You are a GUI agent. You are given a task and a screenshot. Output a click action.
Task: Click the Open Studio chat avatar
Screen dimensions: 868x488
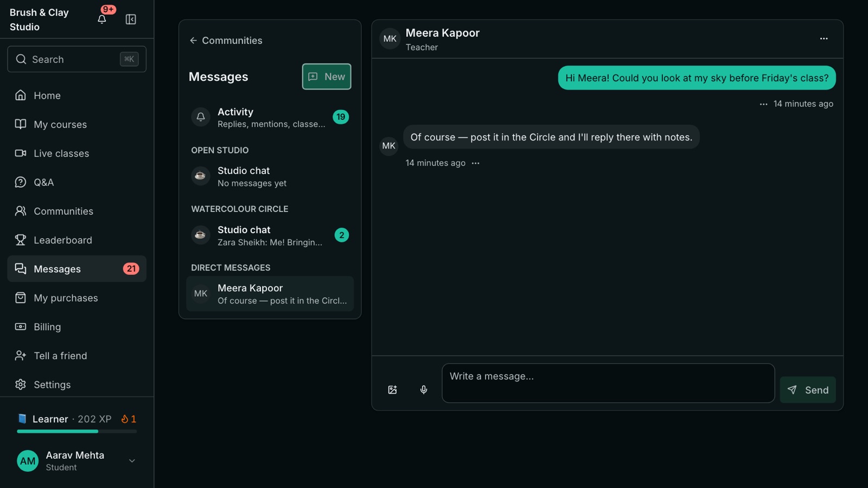pyautogui.click(x=201, y=176)
